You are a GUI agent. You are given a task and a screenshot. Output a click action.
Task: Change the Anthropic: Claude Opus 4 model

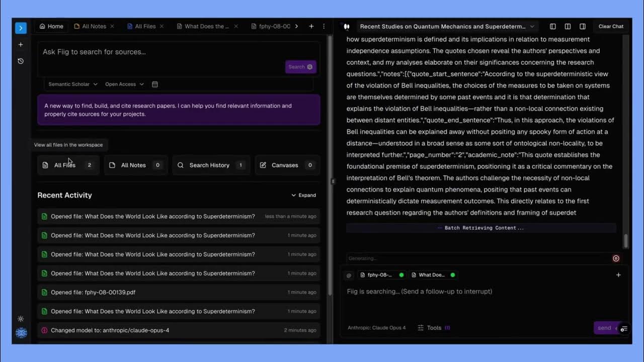click(x=376, y=328)
